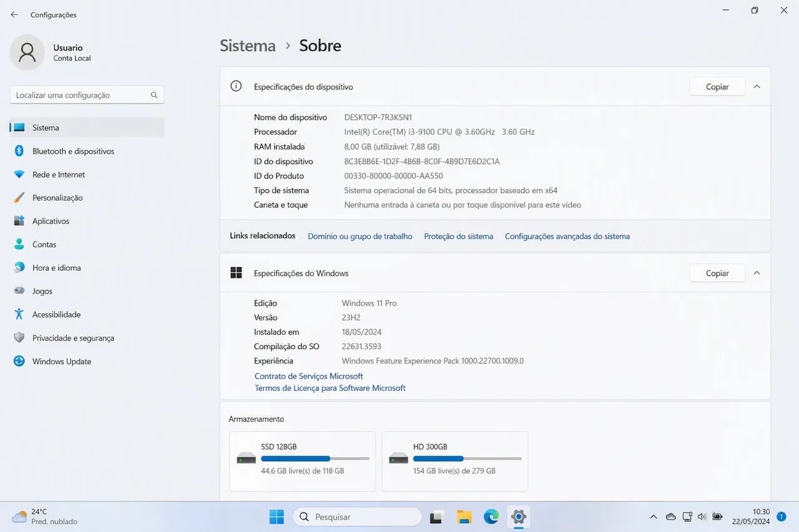
Task: Click the HD 300GB usage bar
Action: [467, 458]
